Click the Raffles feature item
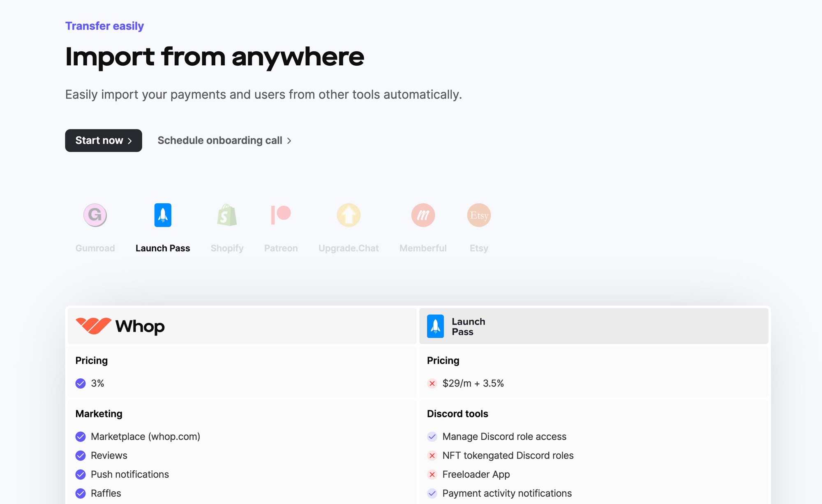 coord(106,492)
